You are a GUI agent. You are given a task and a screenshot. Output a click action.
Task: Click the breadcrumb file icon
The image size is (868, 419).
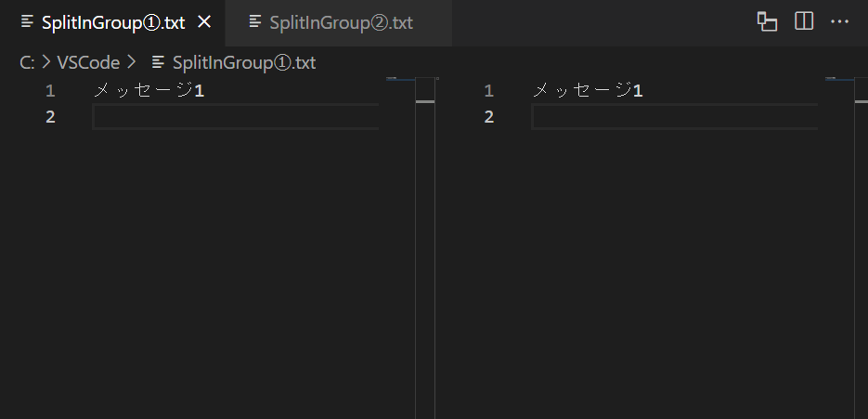[x=159, y=62]
